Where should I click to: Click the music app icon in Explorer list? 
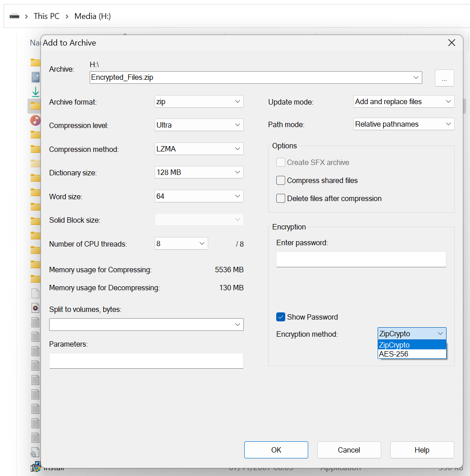[x=35, y=120]
